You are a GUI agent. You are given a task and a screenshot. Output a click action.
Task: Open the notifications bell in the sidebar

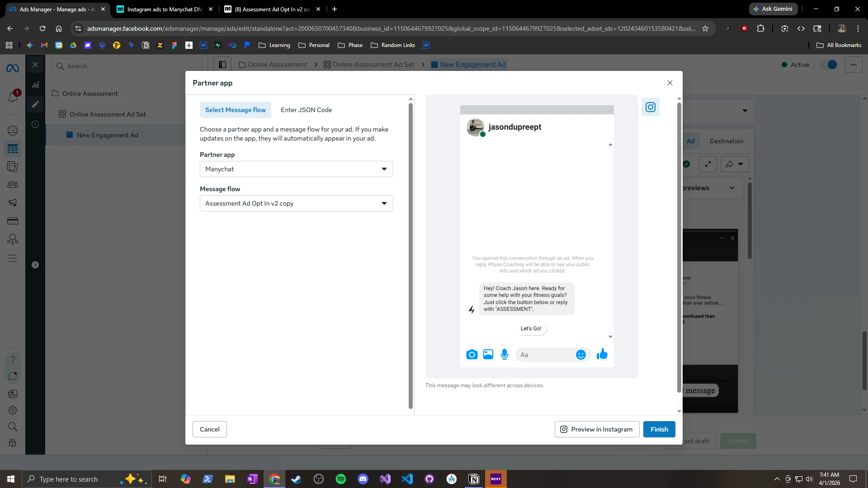pyautogui.click(x=13, y=96)
